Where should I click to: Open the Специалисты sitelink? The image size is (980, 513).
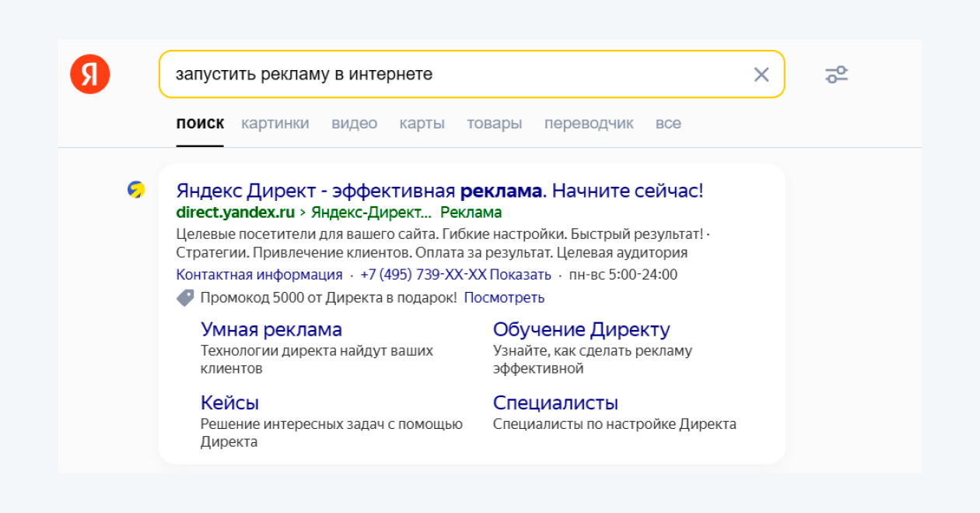pyautogui.click(x=555, y=402)
